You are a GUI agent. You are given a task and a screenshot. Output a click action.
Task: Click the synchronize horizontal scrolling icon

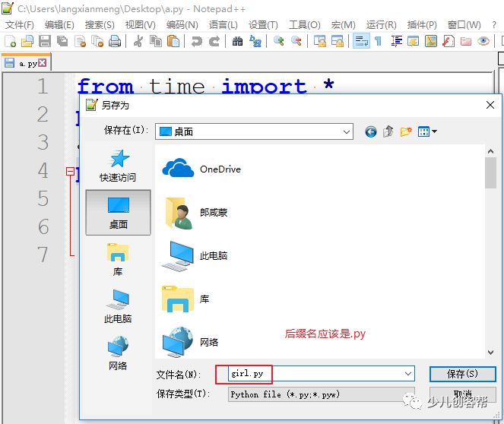click(x=338, y=41)
